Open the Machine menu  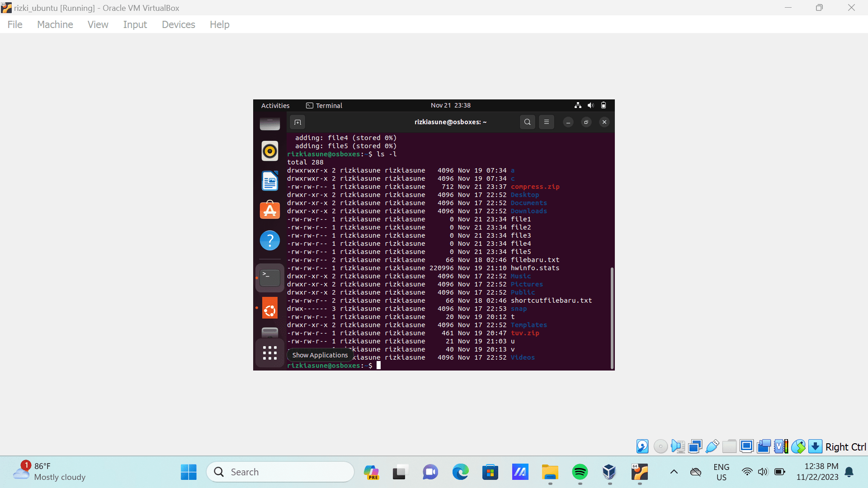(x=55, y=24)
